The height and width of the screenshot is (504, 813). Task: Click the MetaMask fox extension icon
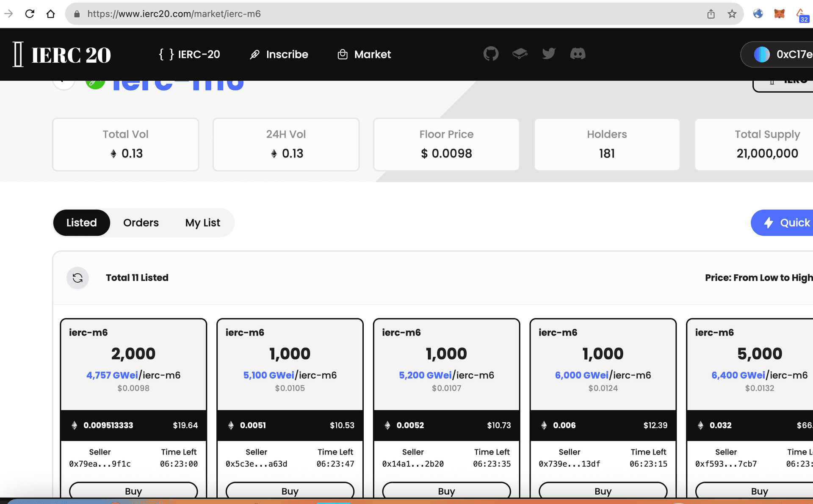click(779, 14)
